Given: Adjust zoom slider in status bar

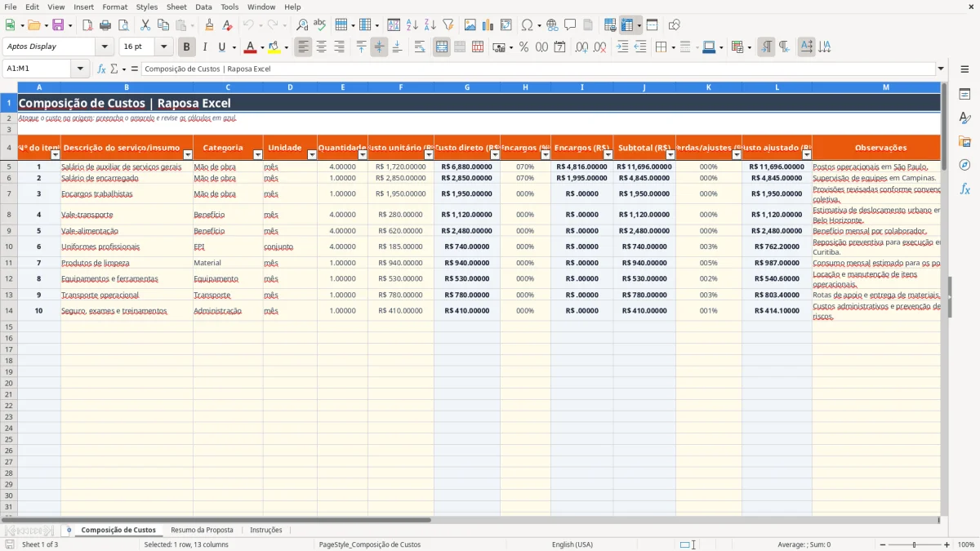Looking at the screenshot, I should click(x=915, y=544).
